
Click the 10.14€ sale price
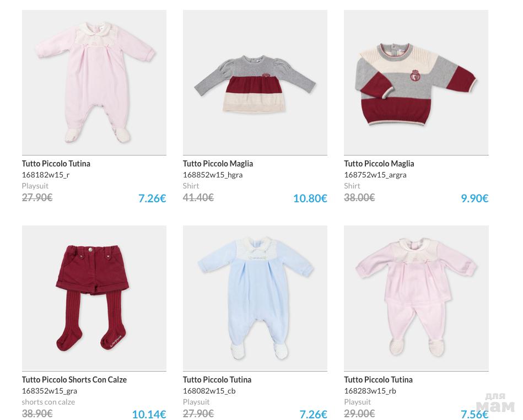click(148, 414)
